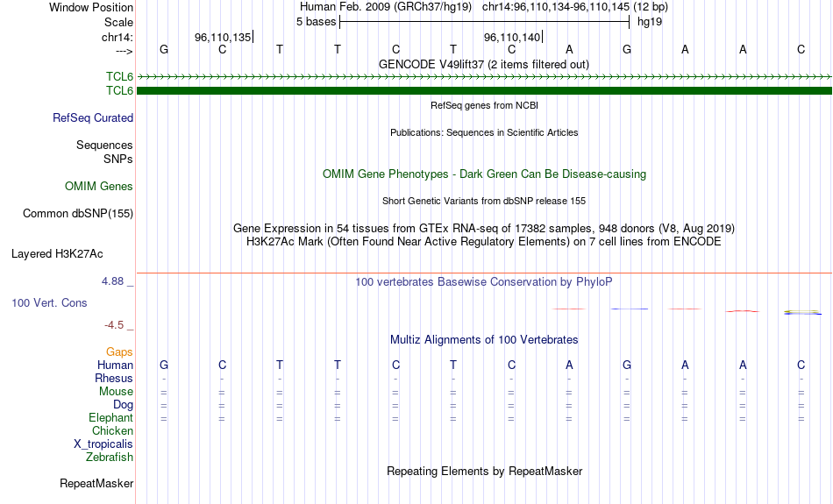Click the Rhesus alignment row label
The image size is (833, 504).
(114, 378)
